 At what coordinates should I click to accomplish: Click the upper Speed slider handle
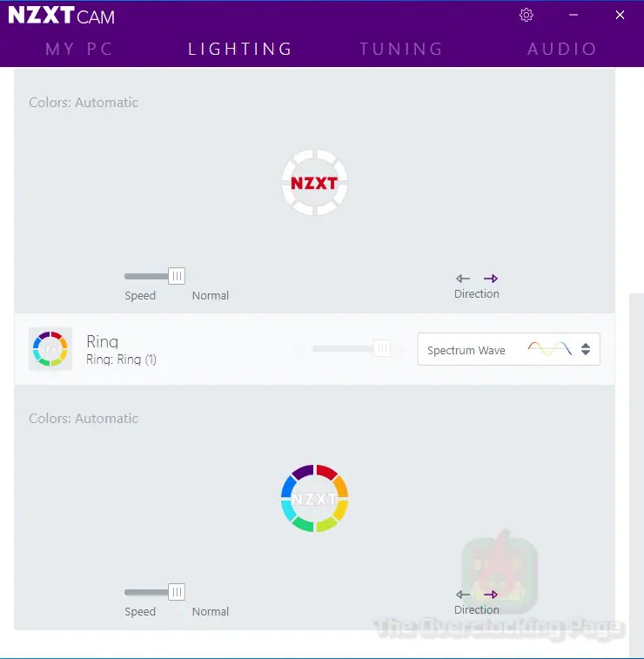[x=177, y=276]
